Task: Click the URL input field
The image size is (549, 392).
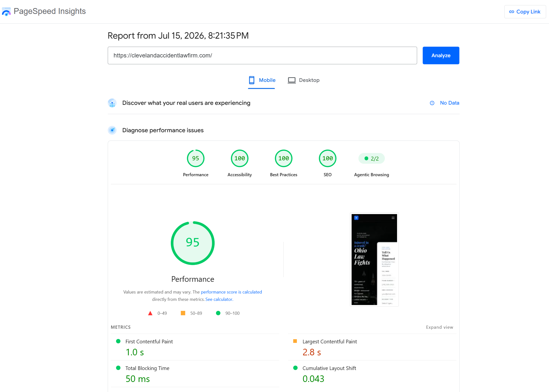Action: click(x=262, y=55)
